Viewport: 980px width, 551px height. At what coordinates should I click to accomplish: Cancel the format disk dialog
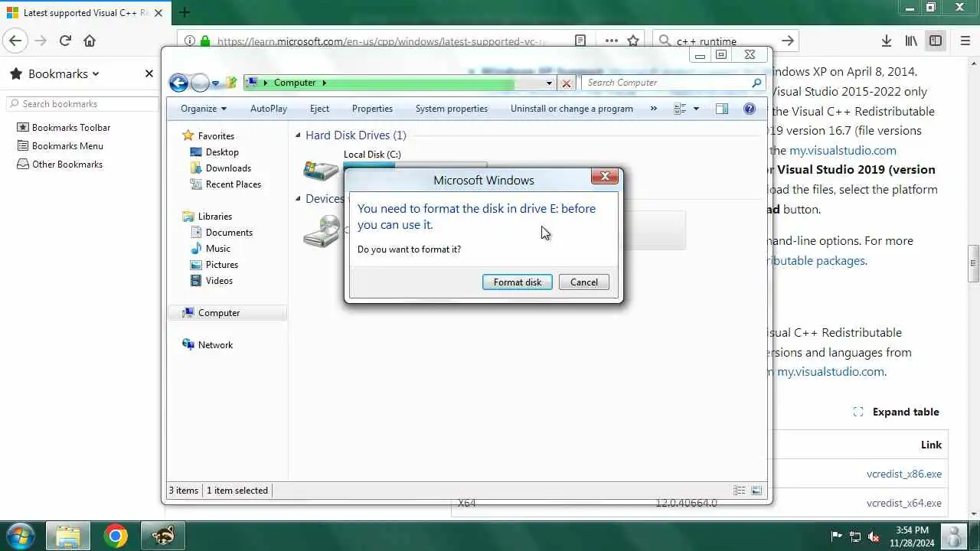[583, 282]
